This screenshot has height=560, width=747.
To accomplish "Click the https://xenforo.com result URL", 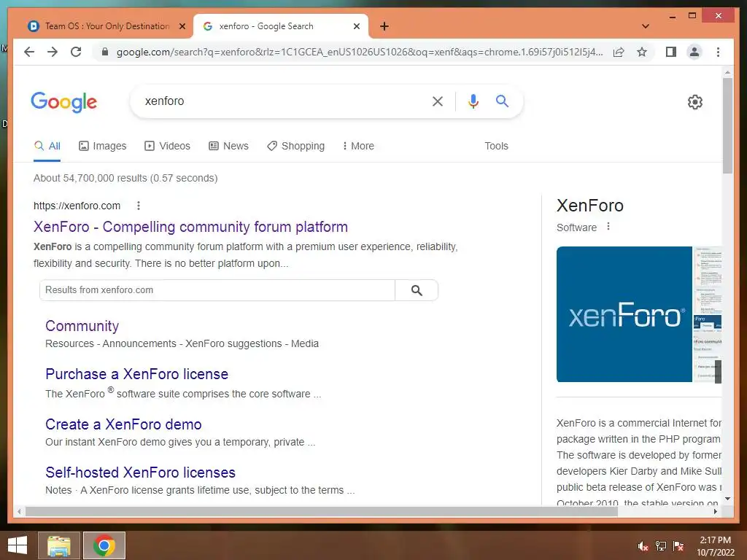I will (x=77, y=206).
